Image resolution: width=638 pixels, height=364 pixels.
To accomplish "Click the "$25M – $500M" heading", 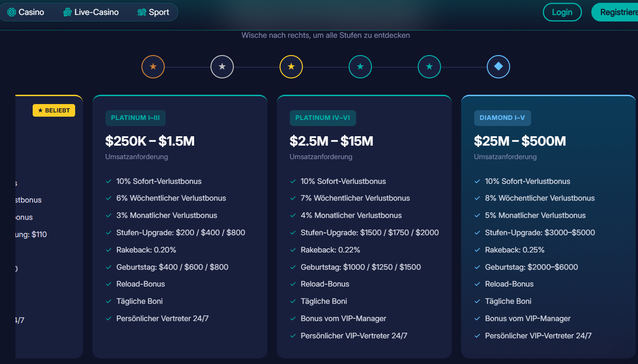I will 520,141.
